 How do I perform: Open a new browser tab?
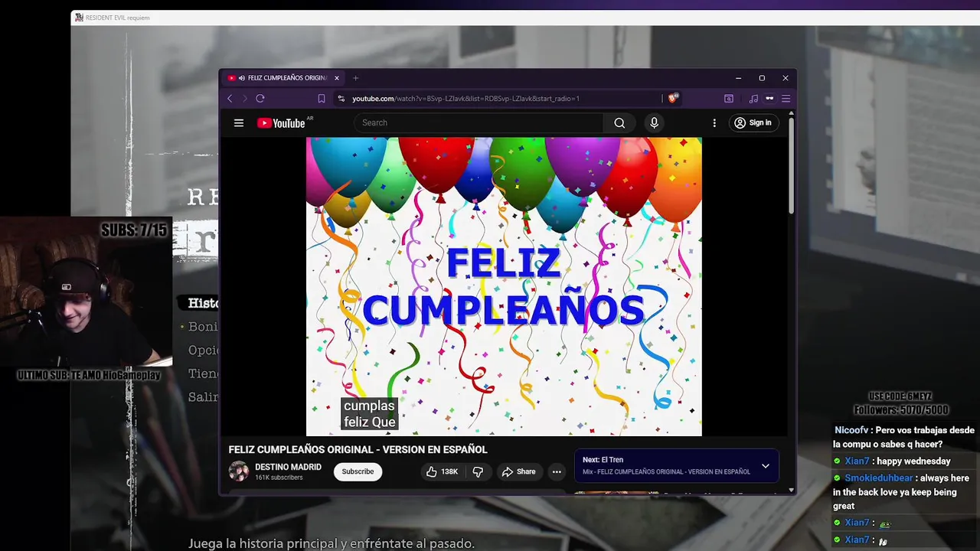pos(355,78)
